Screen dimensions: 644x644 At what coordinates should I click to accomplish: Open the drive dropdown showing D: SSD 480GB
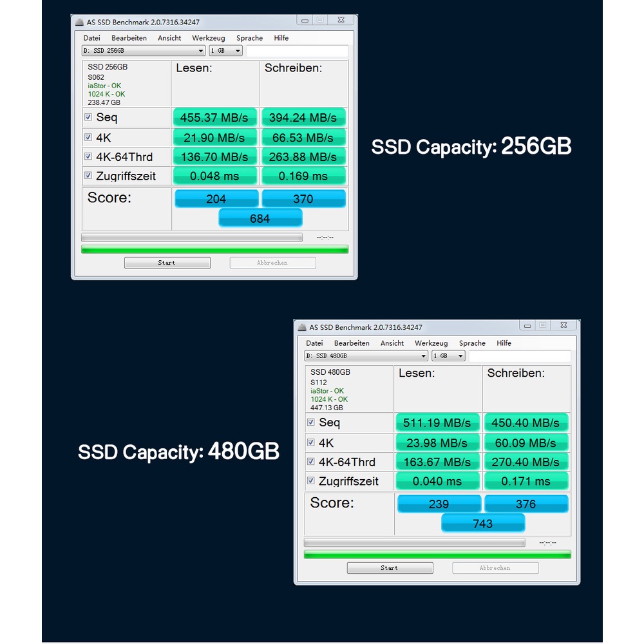[366, 355]
